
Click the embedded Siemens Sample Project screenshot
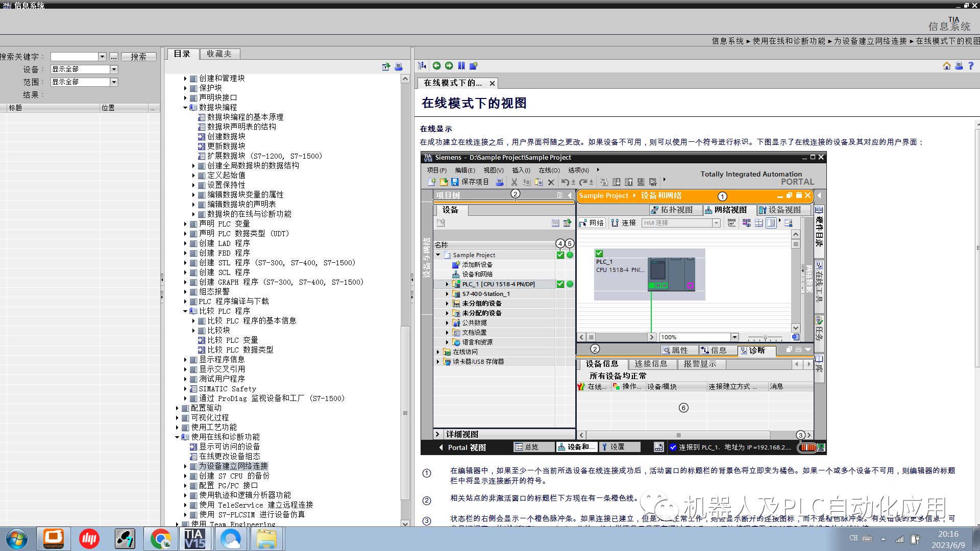coord(623,304)
